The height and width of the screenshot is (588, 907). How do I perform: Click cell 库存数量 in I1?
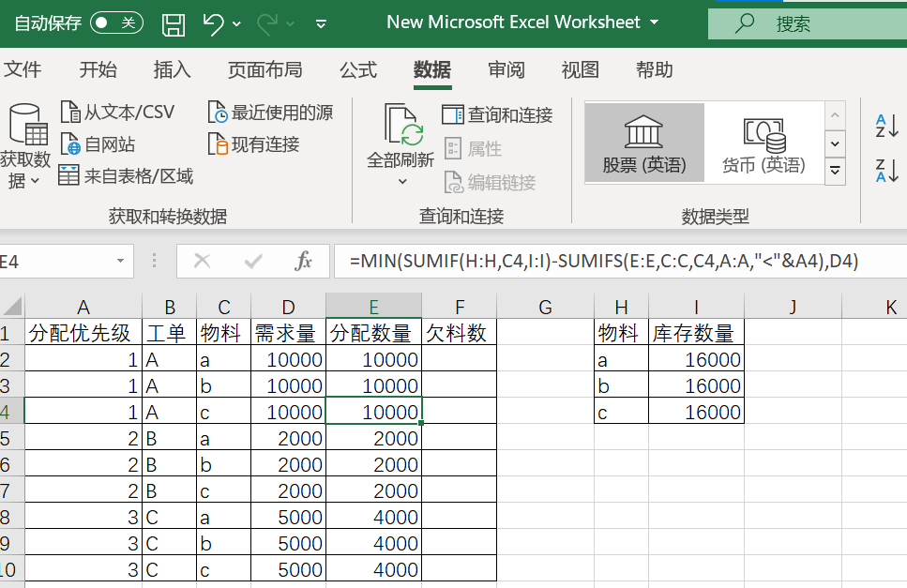click(697, 332)
